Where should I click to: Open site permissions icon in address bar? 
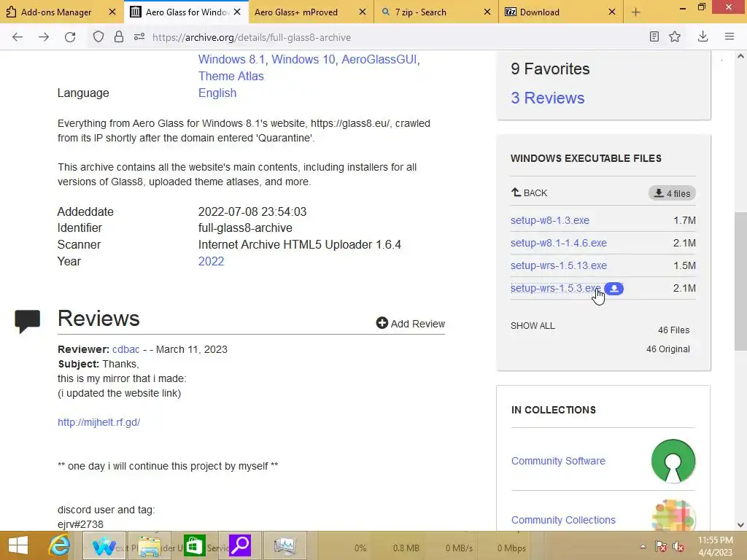(x=139, y=36)
